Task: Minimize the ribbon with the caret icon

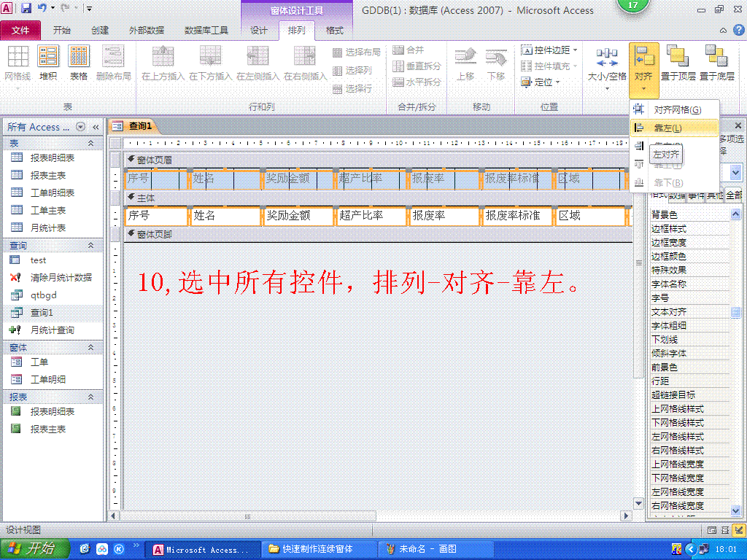Action: (723, 31)
